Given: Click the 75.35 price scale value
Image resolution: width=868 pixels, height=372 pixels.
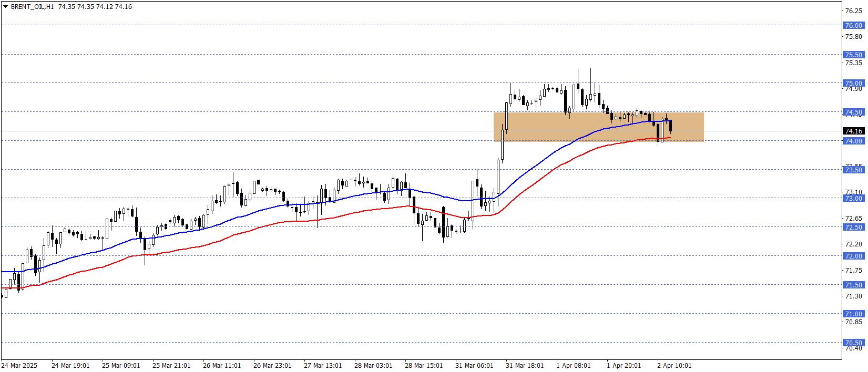Looking at the screenshot, I should tap(853, 63).
